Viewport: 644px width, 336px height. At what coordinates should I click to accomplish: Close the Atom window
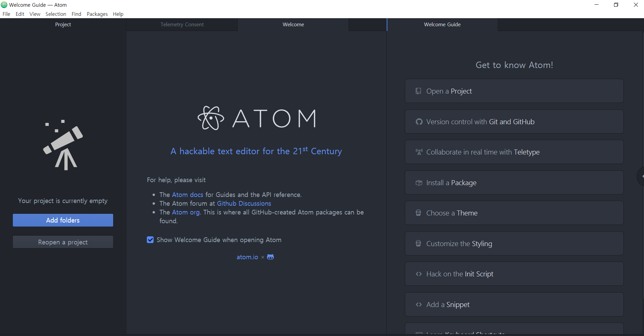(x=636, y=5)
